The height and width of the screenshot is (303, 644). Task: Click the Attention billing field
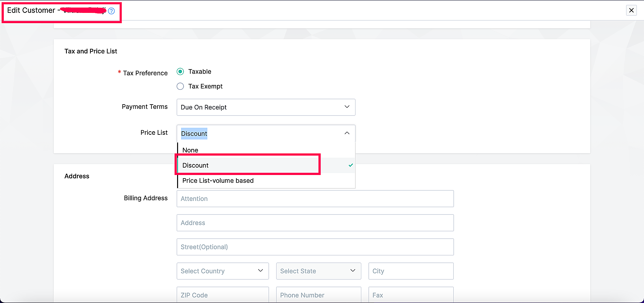pos(315,199)
